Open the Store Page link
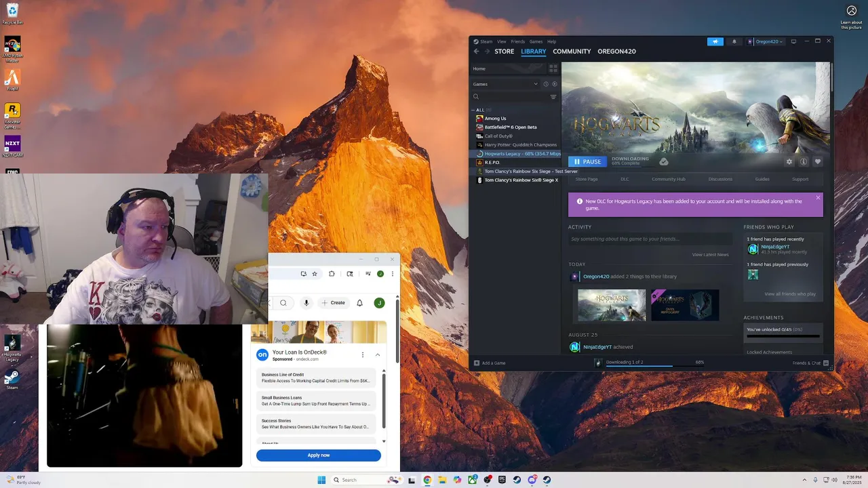The image size is (868, 488). 587,179
